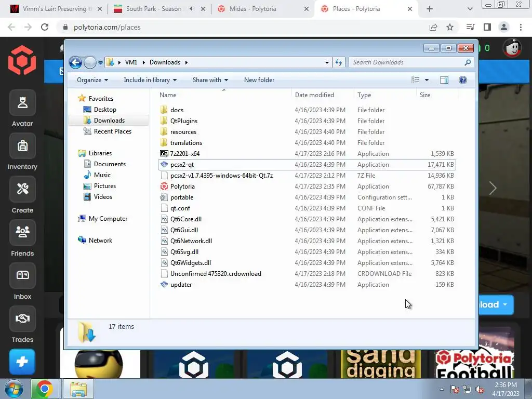
Task: Open the Polytoria Inventory sidebar page
Action: (x=22, y=152)
